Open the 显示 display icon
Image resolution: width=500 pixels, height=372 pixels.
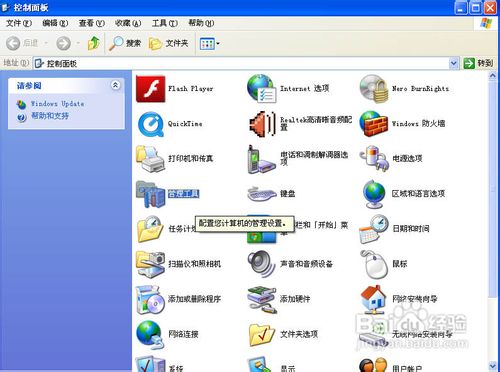pyautogui.click(x=262, y=365)
